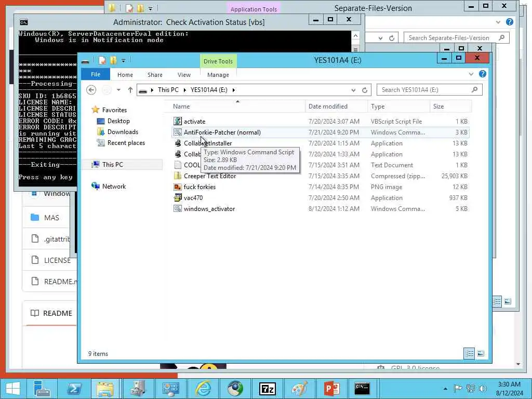
Task: Open 7-Zip from taskbar
Action: coord(268,389)
